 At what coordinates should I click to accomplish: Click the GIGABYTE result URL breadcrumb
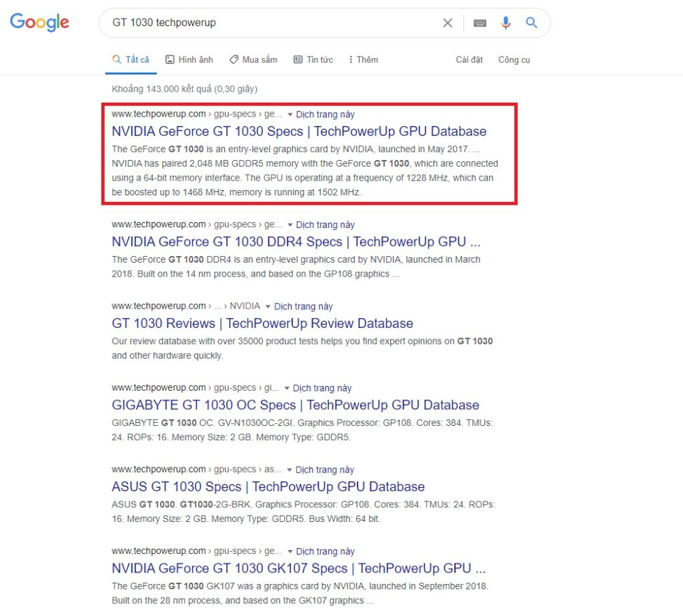pyautogui.click(x=195, y=387)
